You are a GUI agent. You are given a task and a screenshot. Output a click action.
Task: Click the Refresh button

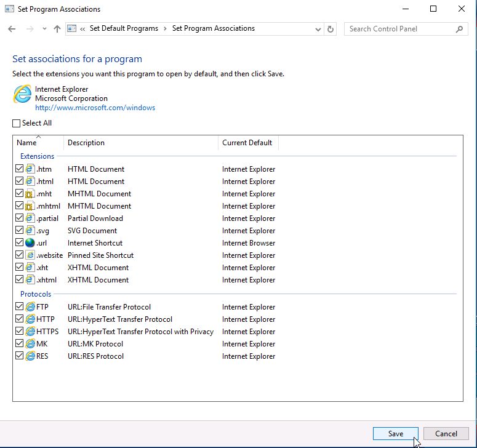331,29
